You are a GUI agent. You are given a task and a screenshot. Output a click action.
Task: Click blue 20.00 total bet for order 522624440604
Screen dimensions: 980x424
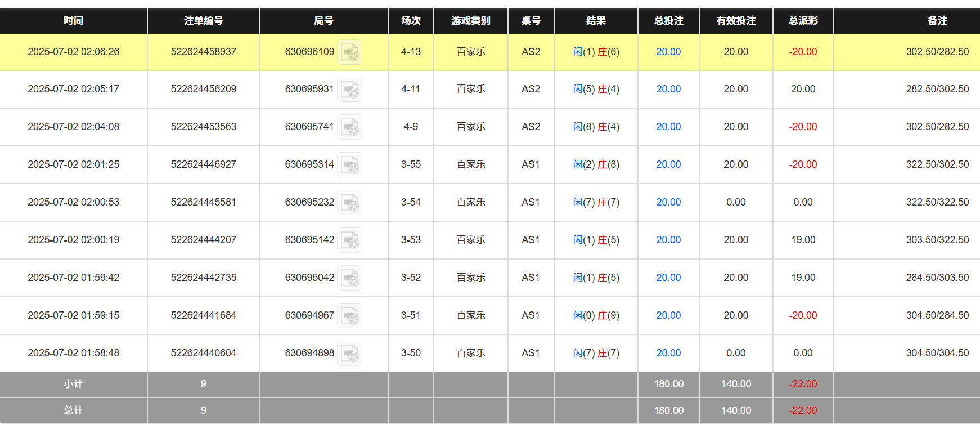(668, 353)
